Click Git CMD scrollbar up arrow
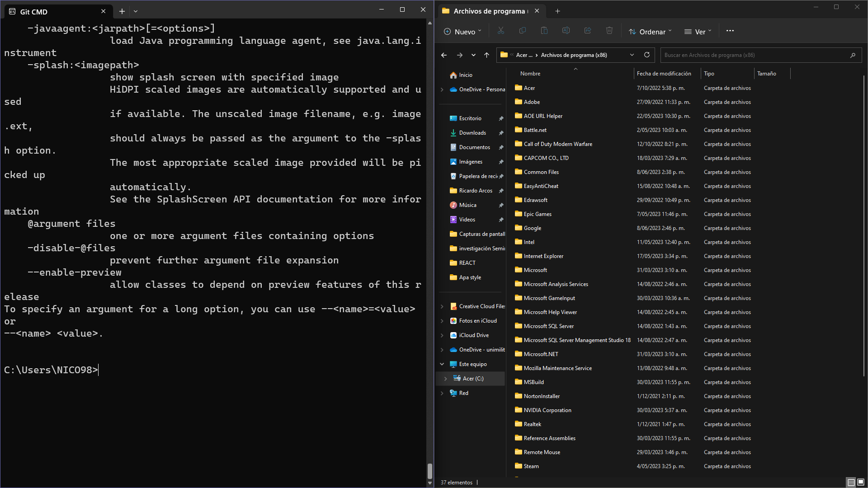Viewport: 868px width, 488px height. tap(429, 23)
